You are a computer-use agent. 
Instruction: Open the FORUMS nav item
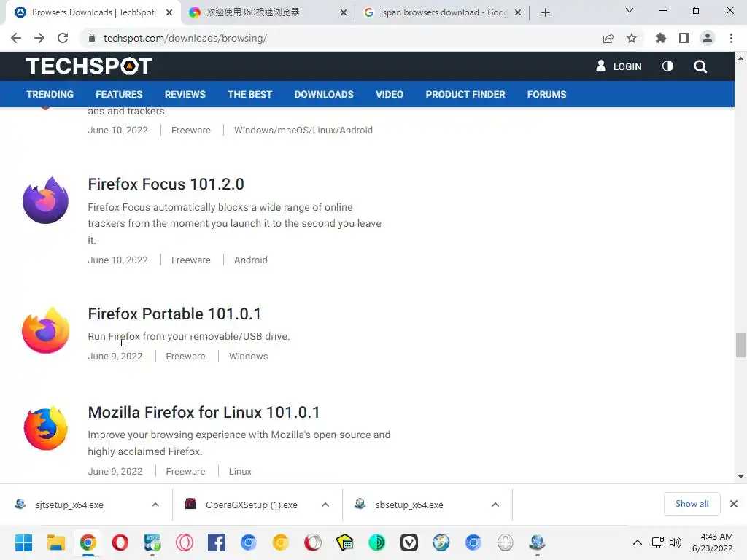click(x=546, y=94)
